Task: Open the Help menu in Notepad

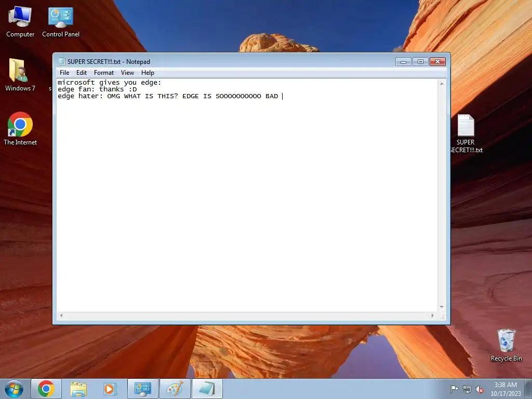Action: 148,73
